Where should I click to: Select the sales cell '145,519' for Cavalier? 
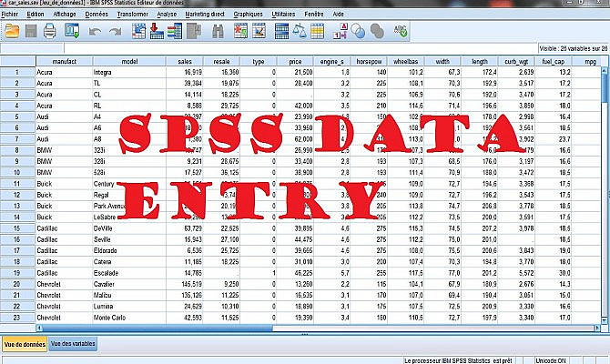coord(185,284)
